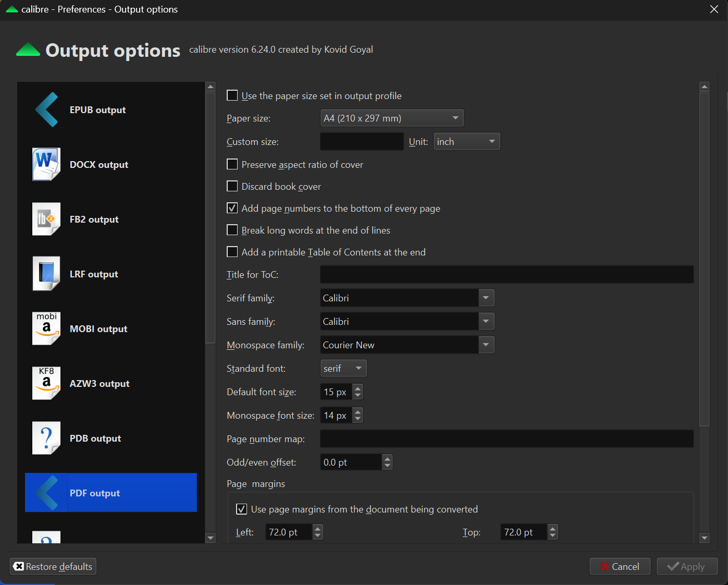Increase the Top margin value
This screenshot has height=585, width=728.
point(553,528)
